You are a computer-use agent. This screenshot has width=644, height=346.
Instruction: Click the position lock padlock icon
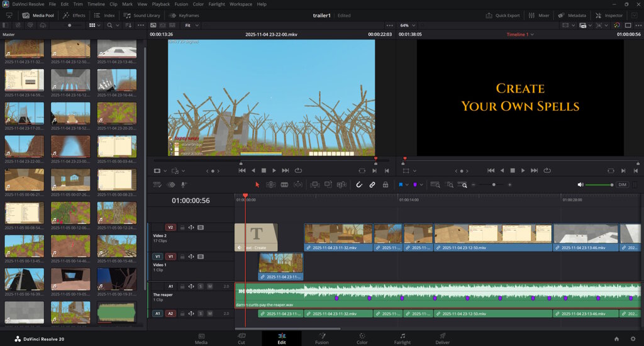tap(386, 185)
